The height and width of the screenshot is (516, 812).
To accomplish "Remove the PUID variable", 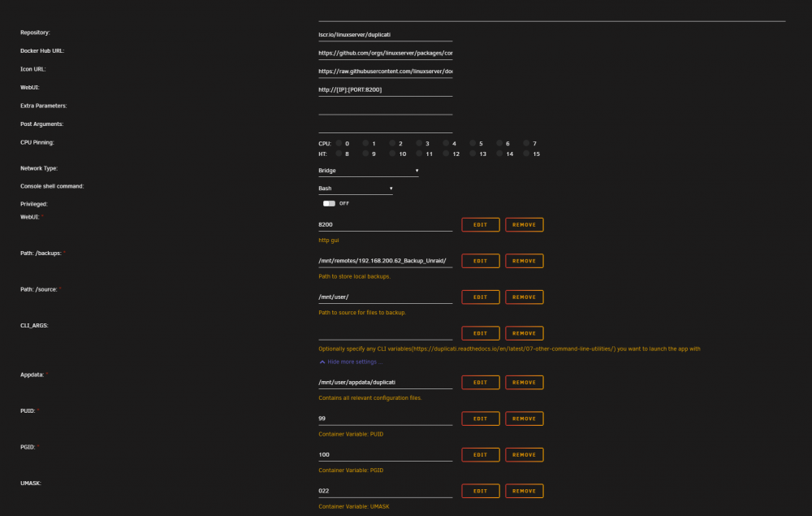I will (x=524, y=418).
